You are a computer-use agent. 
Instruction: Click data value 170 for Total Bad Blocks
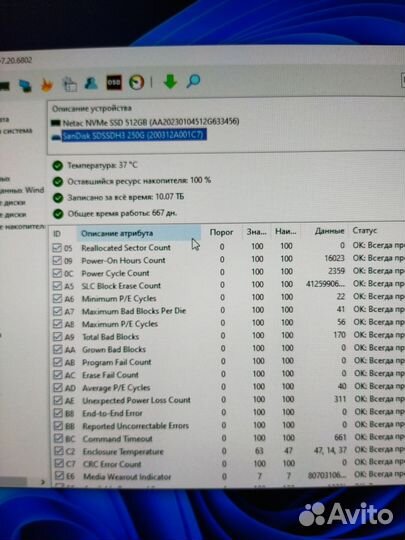click(339, 335)
